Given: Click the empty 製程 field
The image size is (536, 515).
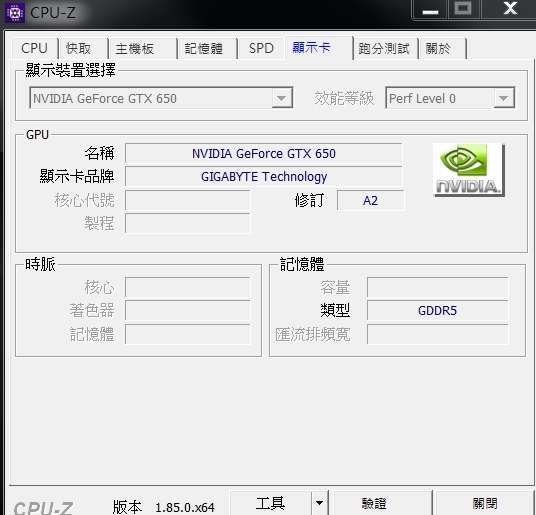Looking at the screenshot, I should pyautogui.click(x=188, y=223).
